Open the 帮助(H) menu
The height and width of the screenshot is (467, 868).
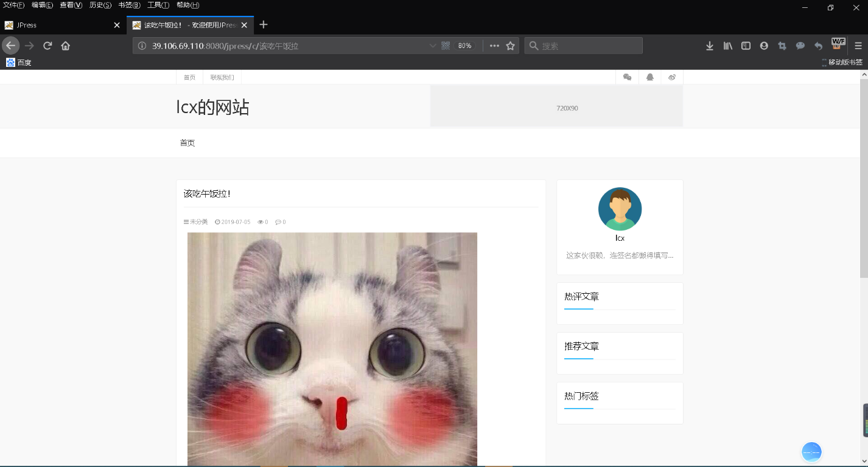tap(187, 5)
